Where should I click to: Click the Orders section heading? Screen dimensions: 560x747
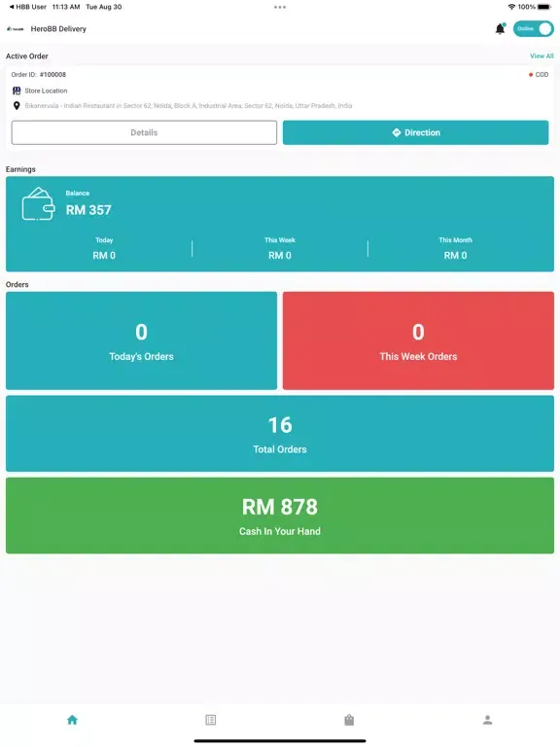pyautogui.click(x=17, y=284)
